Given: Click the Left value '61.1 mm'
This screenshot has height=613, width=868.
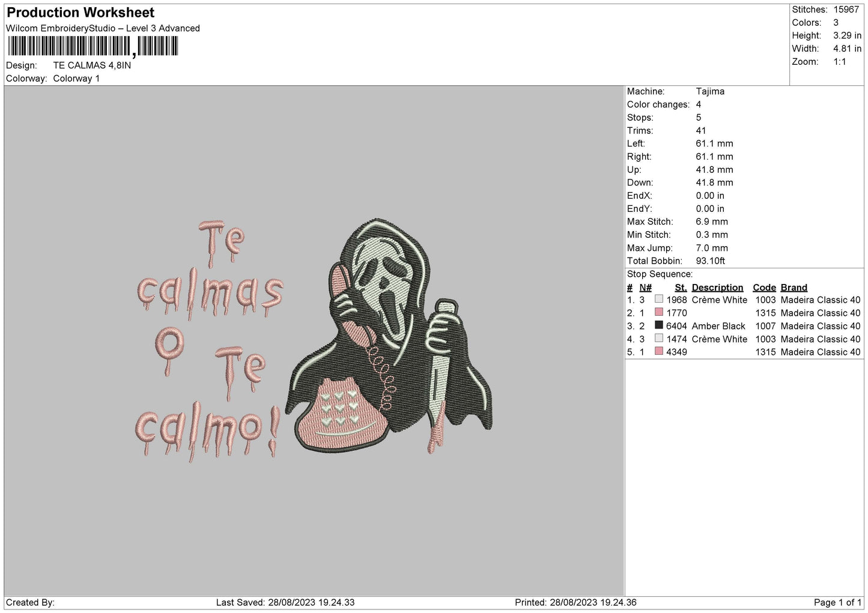Looking at the screenshot, I should pyautogui.click(x=714, y=143).
